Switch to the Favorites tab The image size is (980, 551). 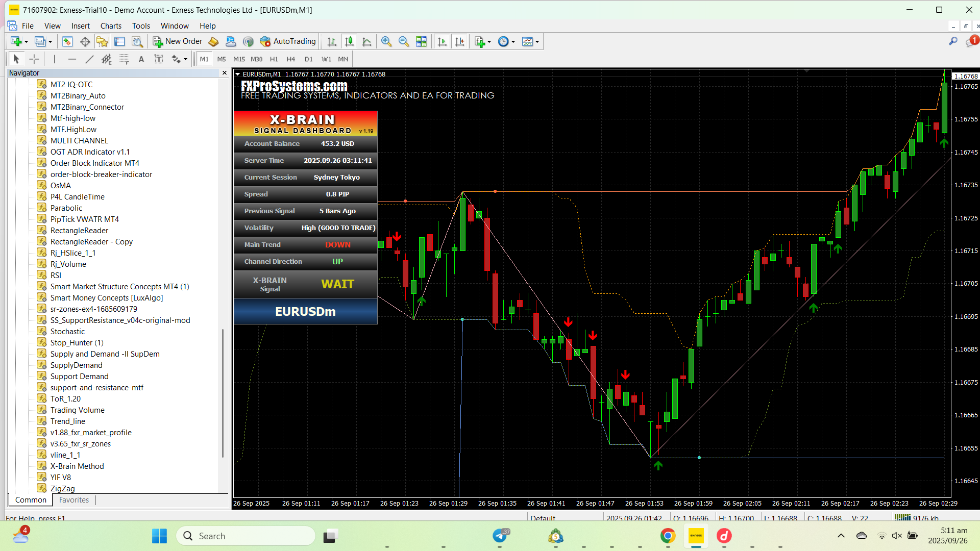(74, 500)
